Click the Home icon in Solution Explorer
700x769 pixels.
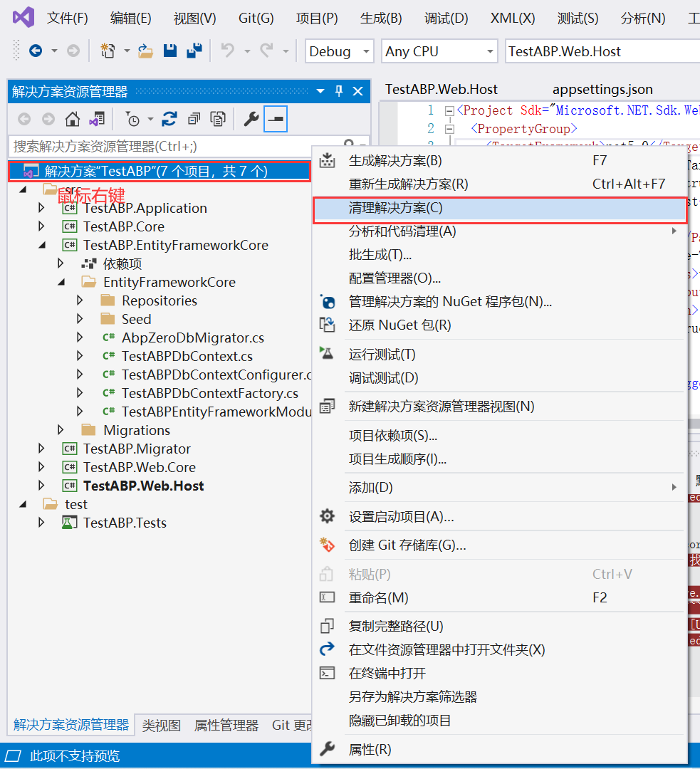click(73, 119)
